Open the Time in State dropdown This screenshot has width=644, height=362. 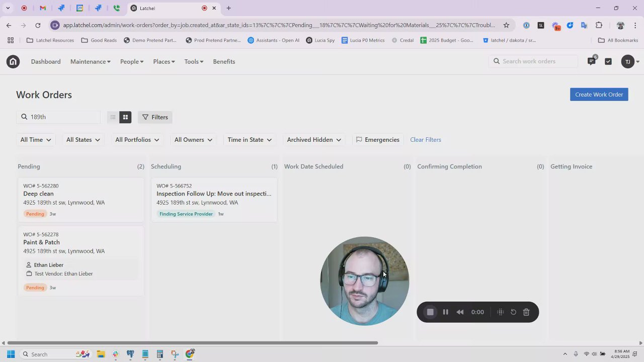click(x=250, y=140)
